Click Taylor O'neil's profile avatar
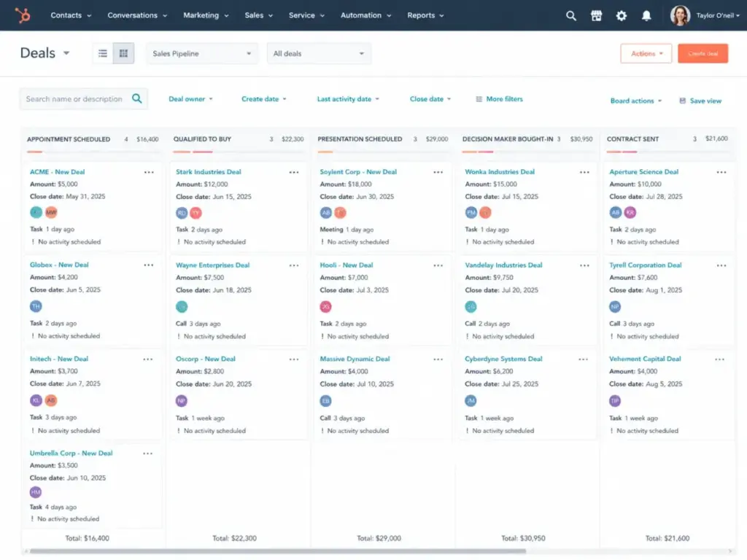The height and width of the screenshot is (560, 747). (680, 15)
